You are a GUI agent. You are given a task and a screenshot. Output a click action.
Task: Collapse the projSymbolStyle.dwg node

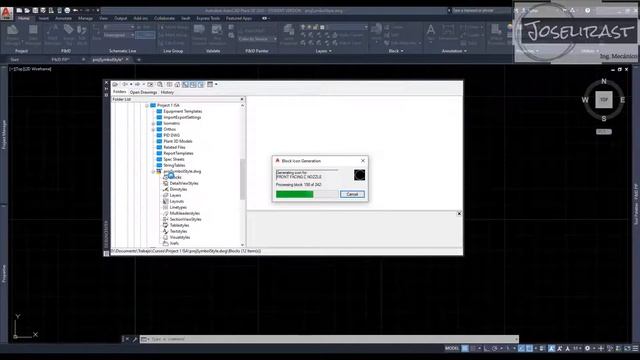pyautogui.click(x=153, y=171)
